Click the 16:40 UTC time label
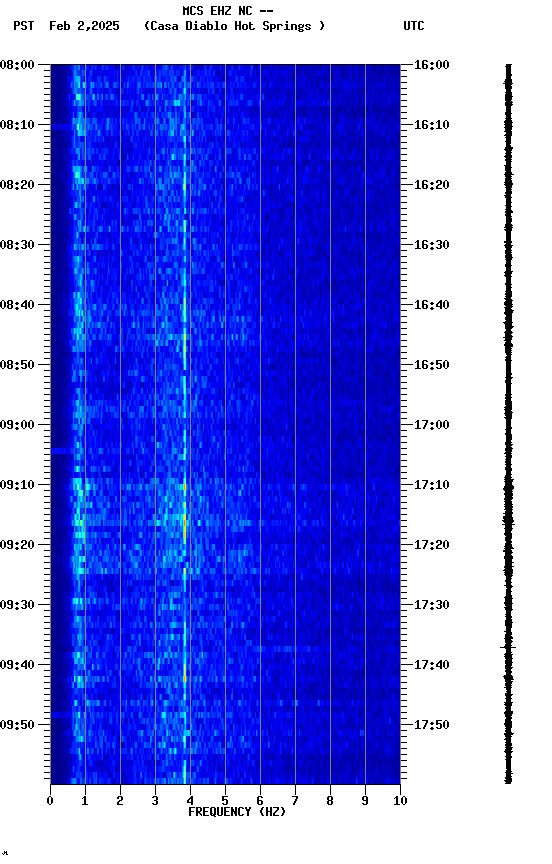 [x=432, y=305]
